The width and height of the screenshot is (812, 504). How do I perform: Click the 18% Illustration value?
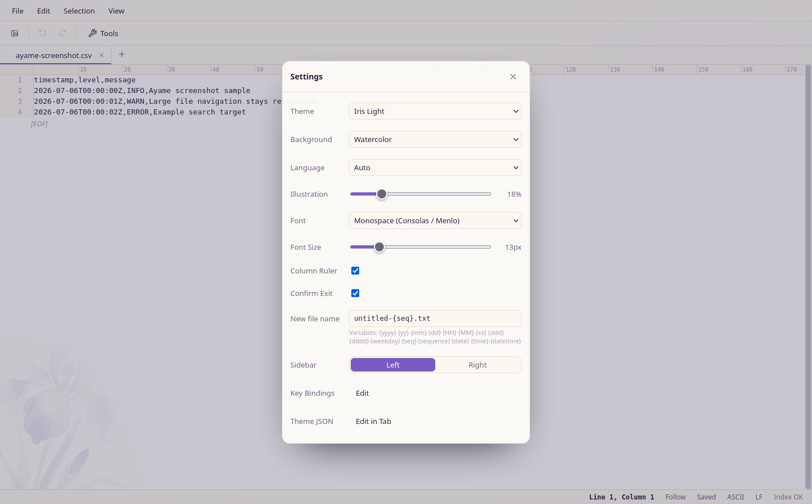coord(514,194)
